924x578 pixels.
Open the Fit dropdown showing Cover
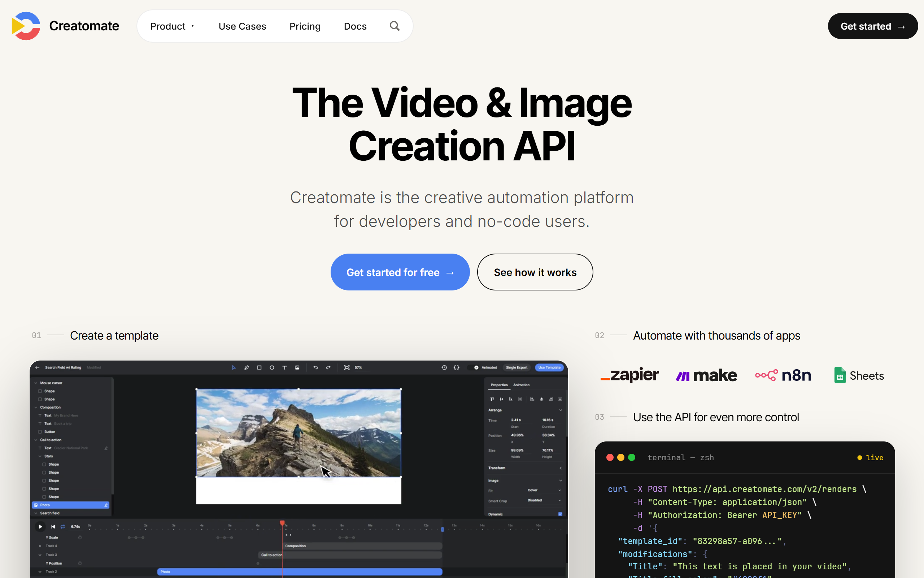point(544,490)
